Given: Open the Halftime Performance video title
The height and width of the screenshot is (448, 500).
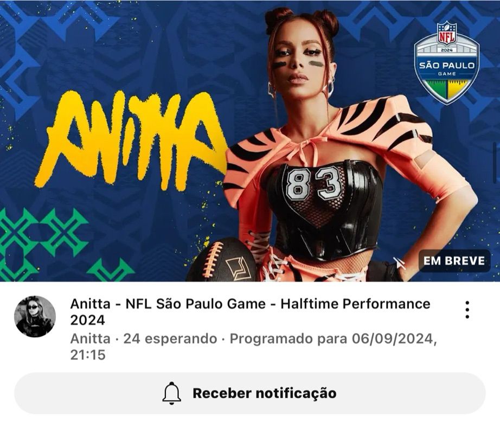Looking at the screenshot, I should tap(250, 312).
